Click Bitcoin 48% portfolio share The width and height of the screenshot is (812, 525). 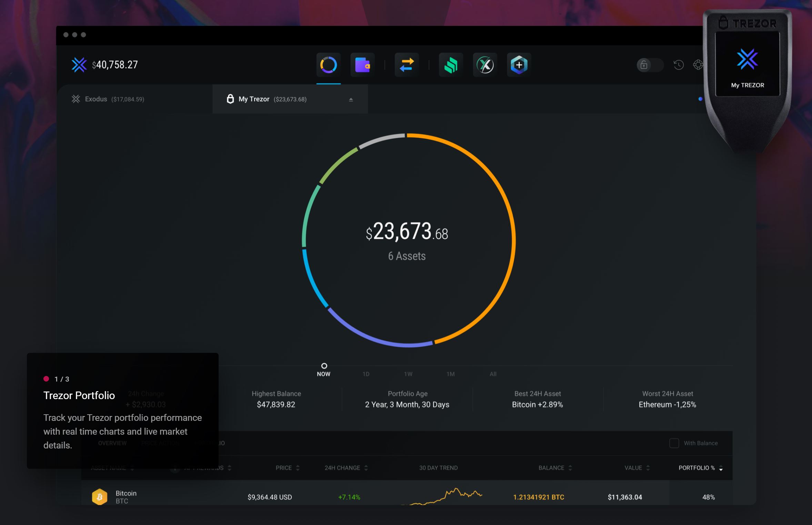[709, 497]
